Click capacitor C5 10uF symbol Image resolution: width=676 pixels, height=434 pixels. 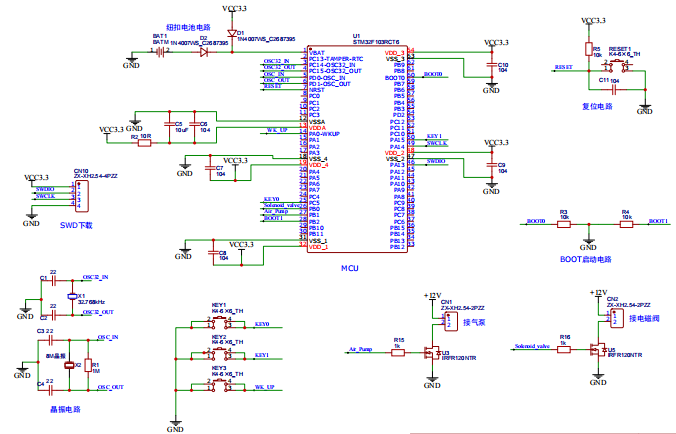click(x=169, y=124)
